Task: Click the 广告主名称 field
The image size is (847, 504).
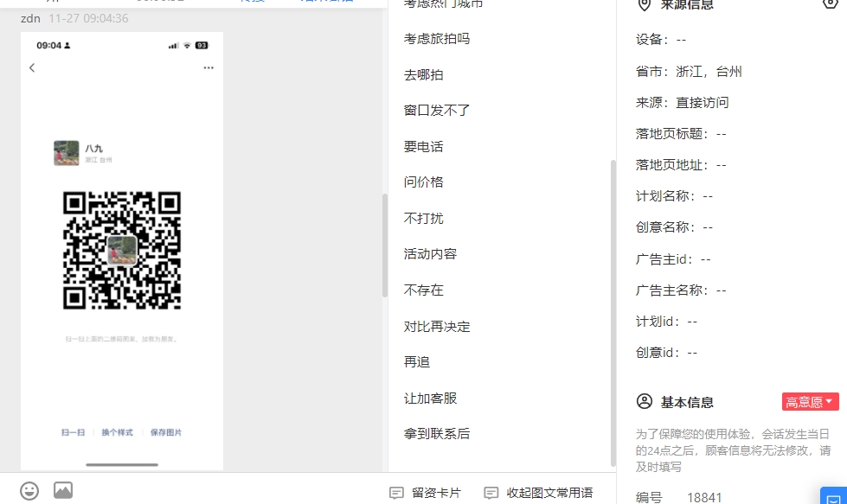Action: [681, 290]
